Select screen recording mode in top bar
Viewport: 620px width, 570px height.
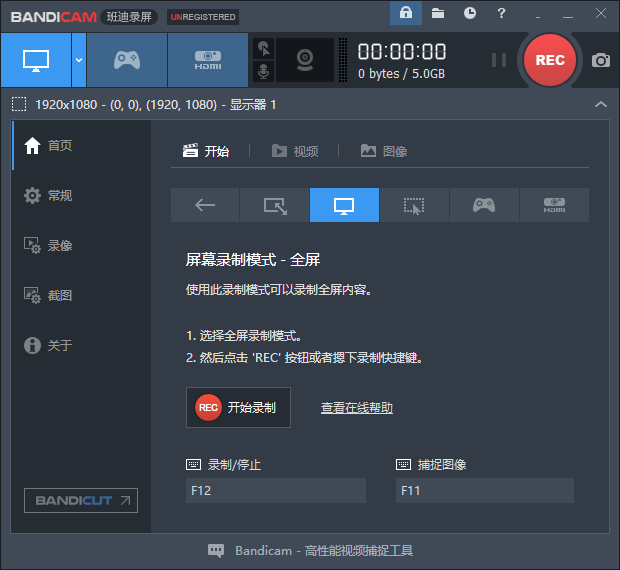tap(36, 60)
